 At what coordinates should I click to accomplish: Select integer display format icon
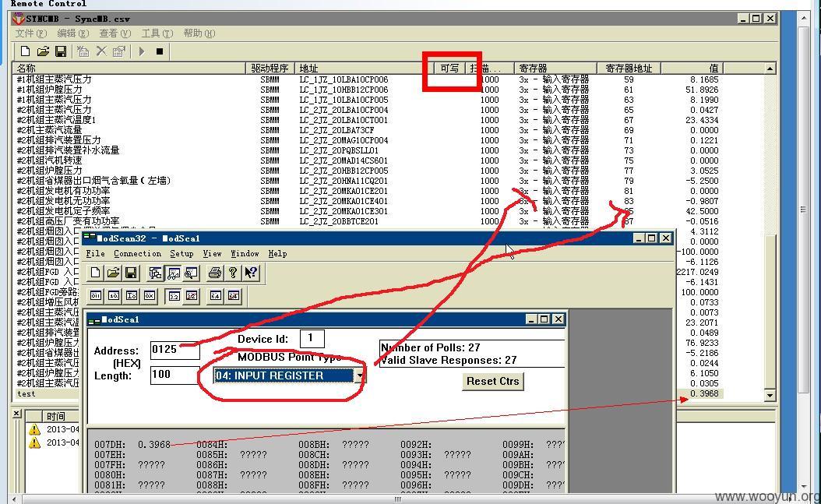(x=132, y=296)
